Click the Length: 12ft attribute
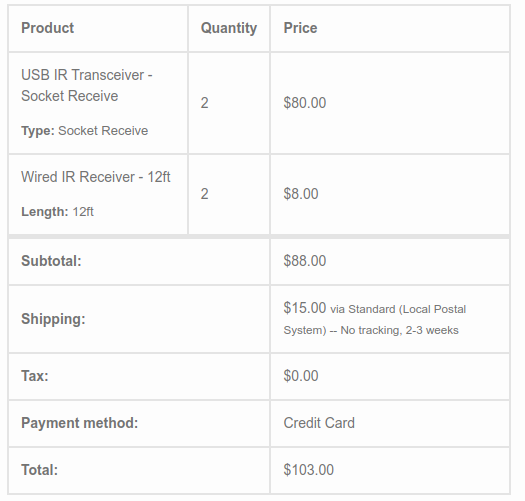Viewport: 525px width, 501px height. (x=57, y=212)
